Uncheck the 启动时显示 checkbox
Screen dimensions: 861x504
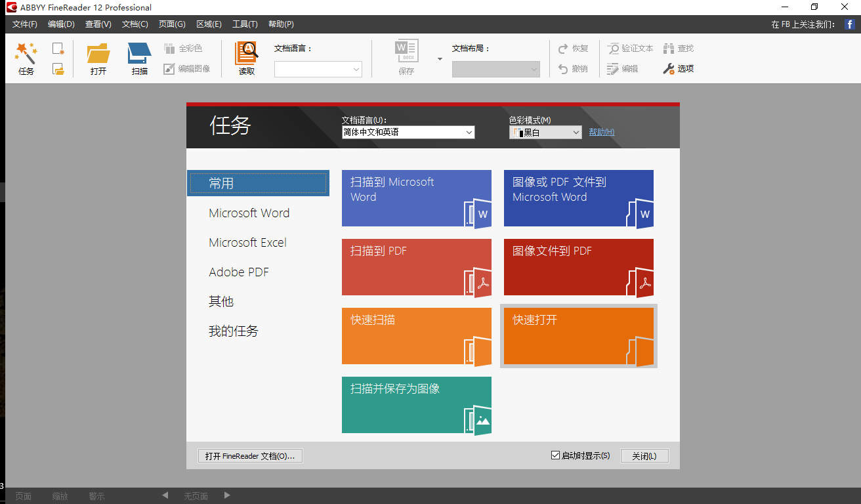pyautogui.click(x=555, y=455)
